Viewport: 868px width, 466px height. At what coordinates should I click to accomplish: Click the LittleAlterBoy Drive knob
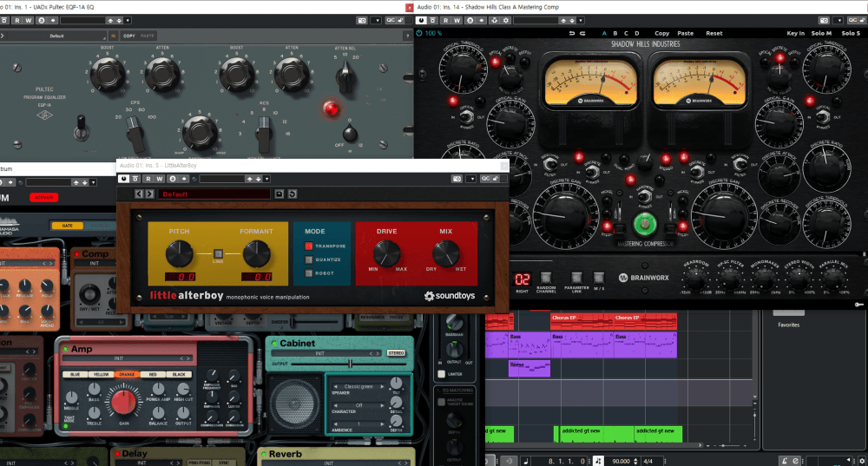(386, 253)
